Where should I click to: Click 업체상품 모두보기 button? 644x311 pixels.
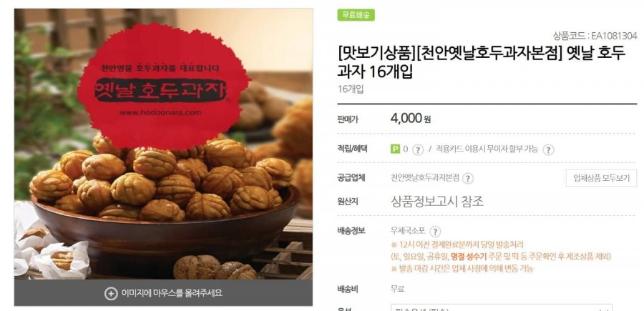tap(601, 178)
